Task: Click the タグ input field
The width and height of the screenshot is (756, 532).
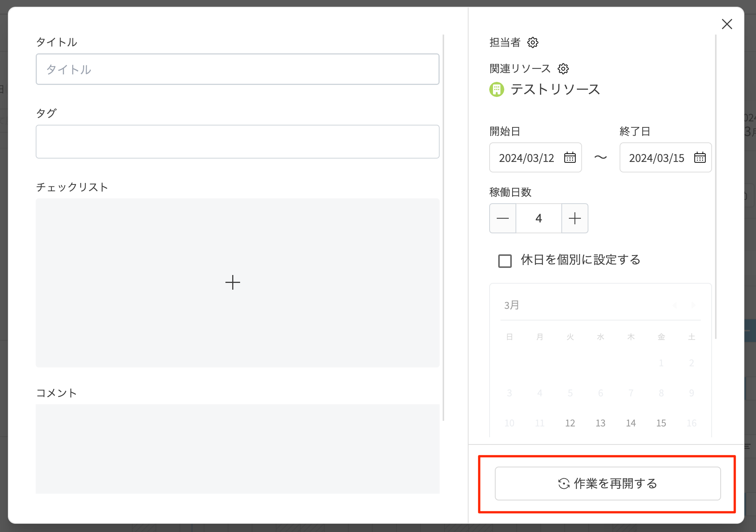Action: pos(237,142)
